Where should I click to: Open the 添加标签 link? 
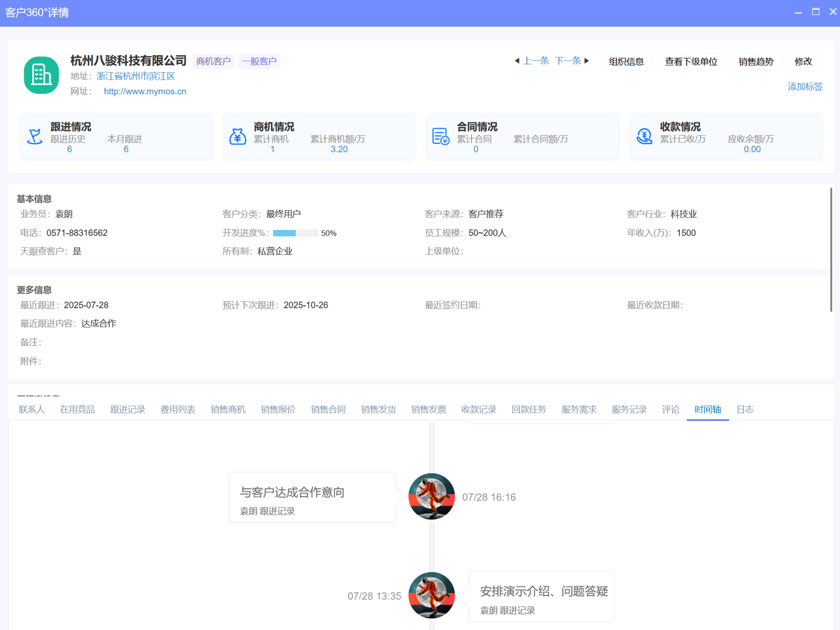(805, 86)
